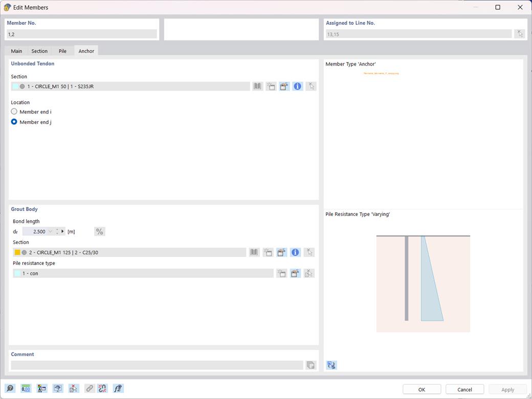The image size is (532, 399).
Task: Select lines graphically for Assigned to Line No.
Action: (x=519, y=34)
